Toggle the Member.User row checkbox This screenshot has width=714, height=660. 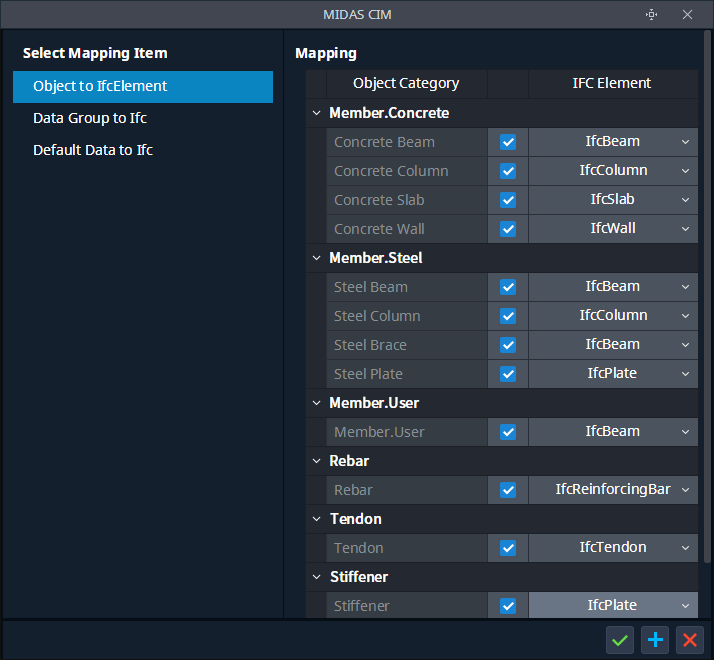point(508,432)
